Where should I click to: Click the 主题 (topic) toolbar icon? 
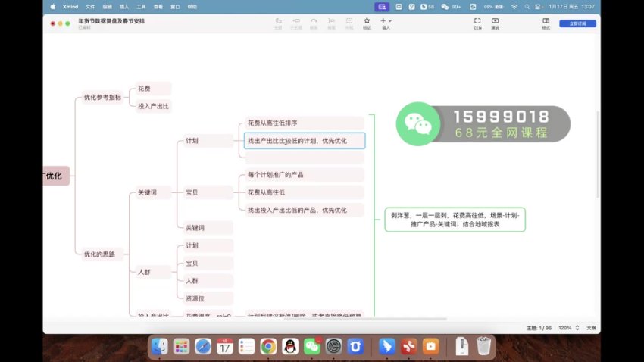(x=278, y=21)
